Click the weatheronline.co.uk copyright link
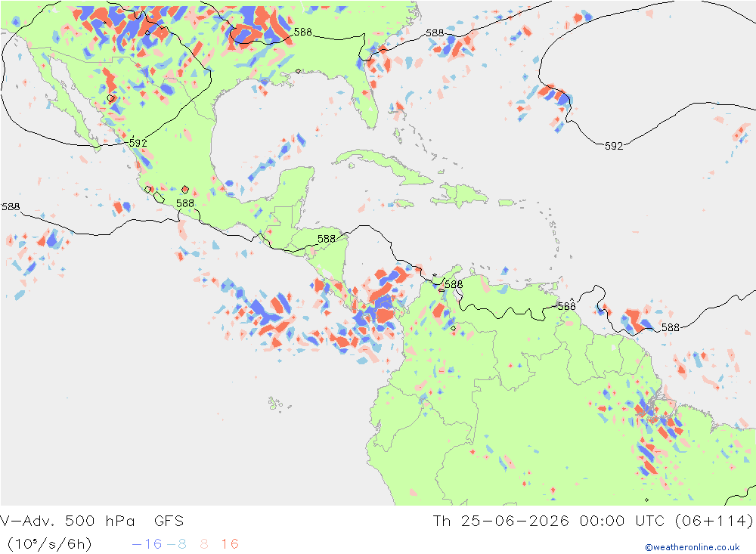The image size is (756, 554). click(692, 547)
